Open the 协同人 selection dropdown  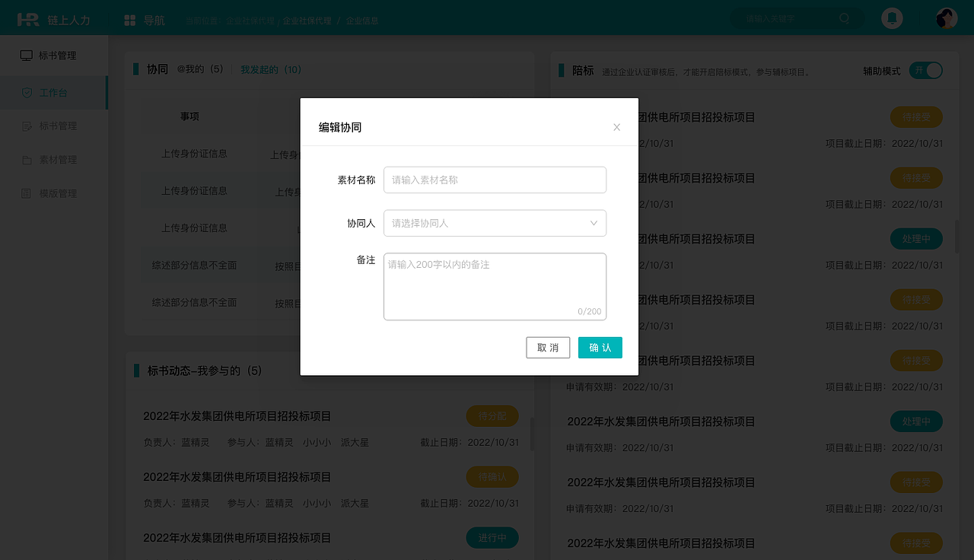pos(495,223)
